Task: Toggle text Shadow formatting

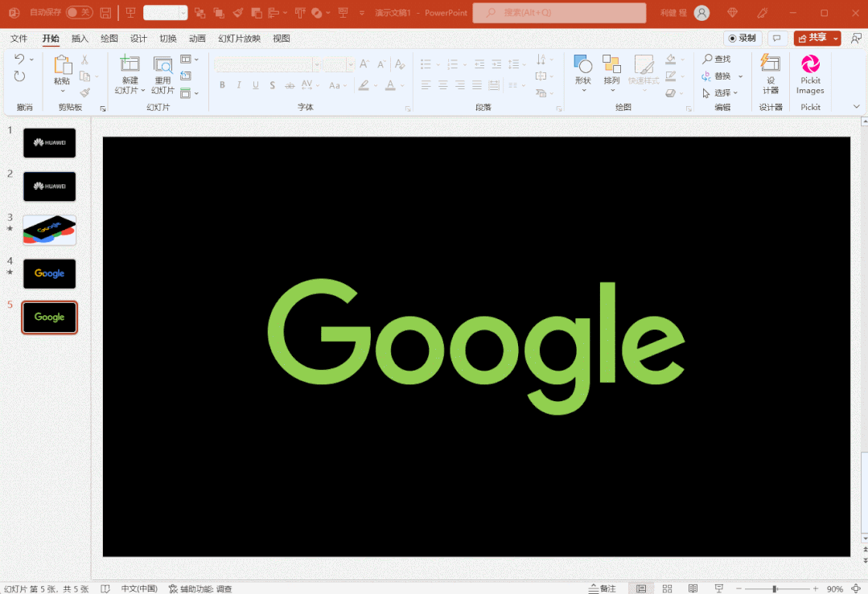Action: coord(272,85)
